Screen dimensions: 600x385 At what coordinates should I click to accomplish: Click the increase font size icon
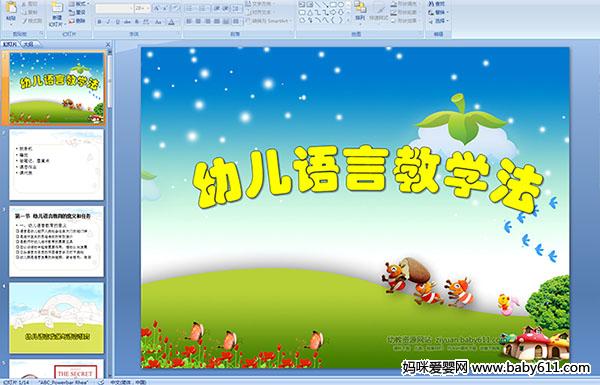click(157, 8)
